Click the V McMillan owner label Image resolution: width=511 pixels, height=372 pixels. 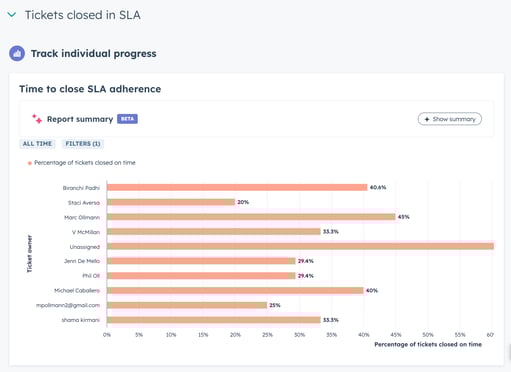tap(86, 232)
